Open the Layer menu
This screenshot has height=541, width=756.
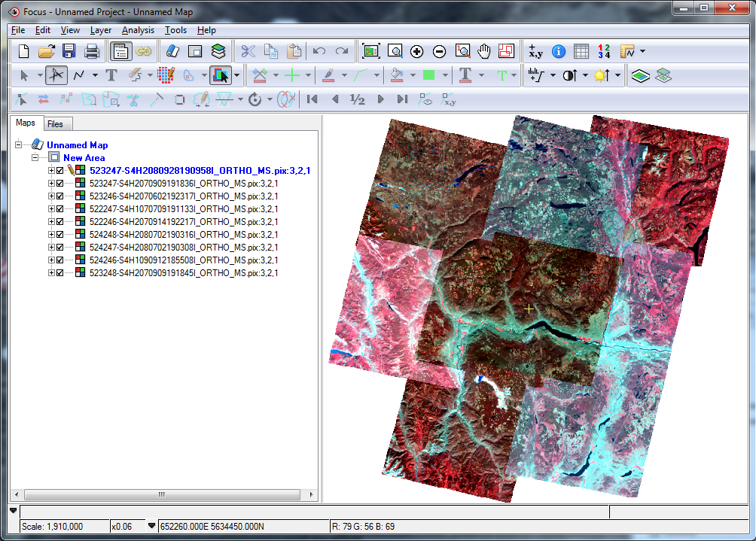click(x=100, y=30)
